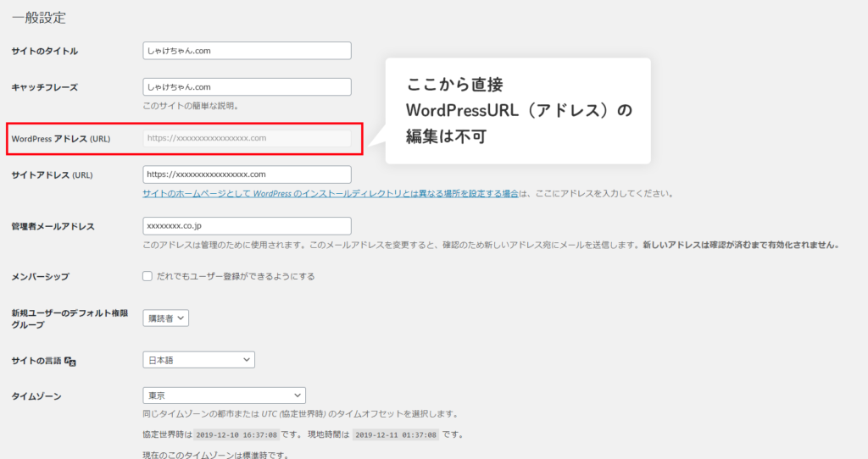Image resolution: width=868 pixels, height=459 pixels.
Task: Click the local time value 2019-12-11 01:37:08
Action: [x=396, y=434]
